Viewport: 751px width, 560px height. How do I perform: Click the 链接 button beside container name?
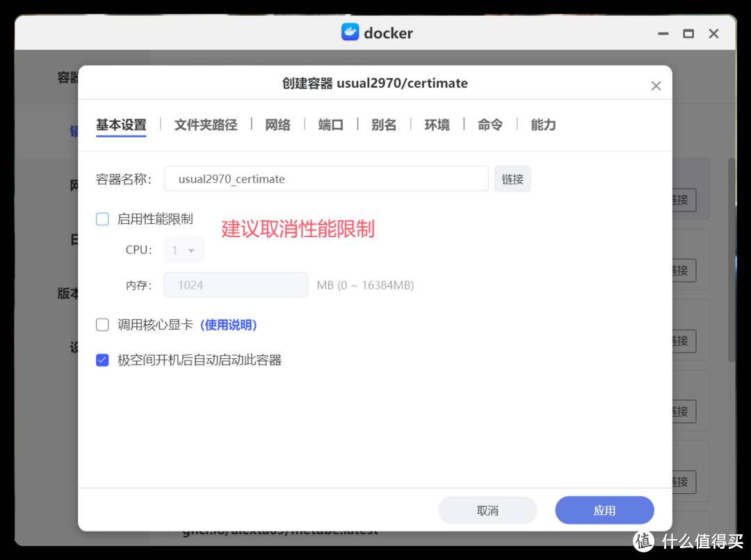pyautogui.click(x=512, y=179)
